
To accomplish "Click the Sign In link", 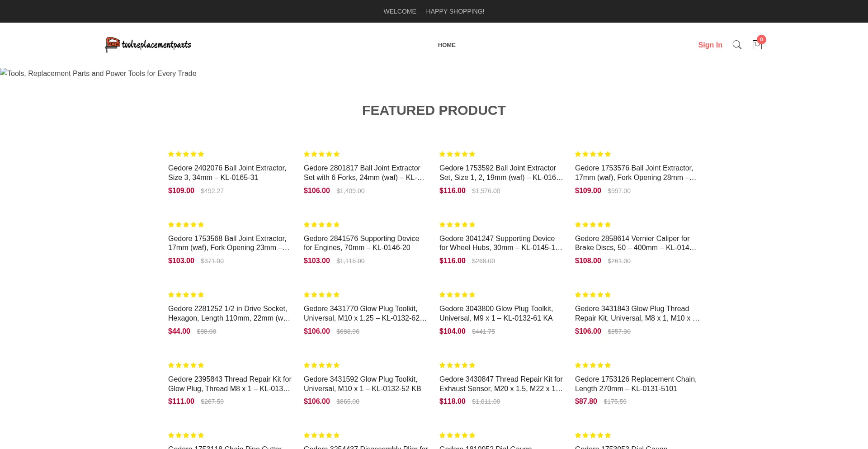I will point(710,45).
